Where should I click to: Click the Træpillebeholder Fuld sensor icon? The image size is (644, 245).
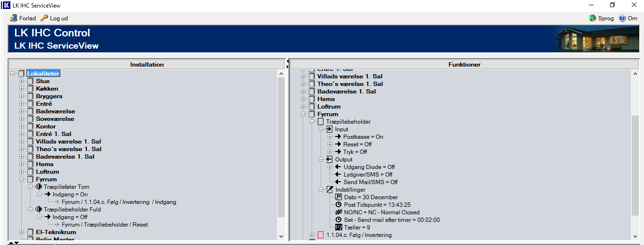[x=39, y=210]
